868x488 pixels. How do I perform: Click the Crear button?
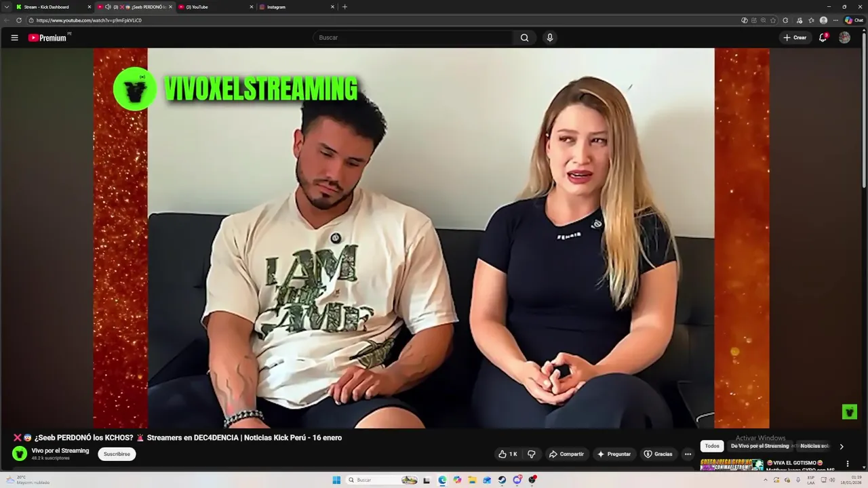(795, 38)
